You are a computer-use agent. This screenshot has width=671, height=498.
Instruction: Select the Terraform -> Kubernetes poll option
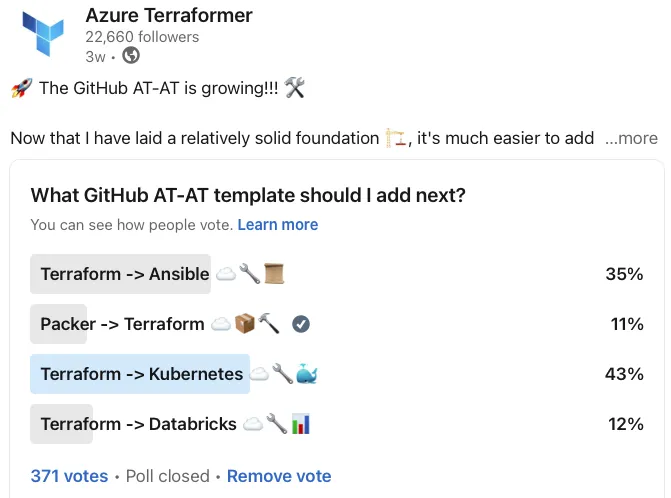tap(337, 374)
